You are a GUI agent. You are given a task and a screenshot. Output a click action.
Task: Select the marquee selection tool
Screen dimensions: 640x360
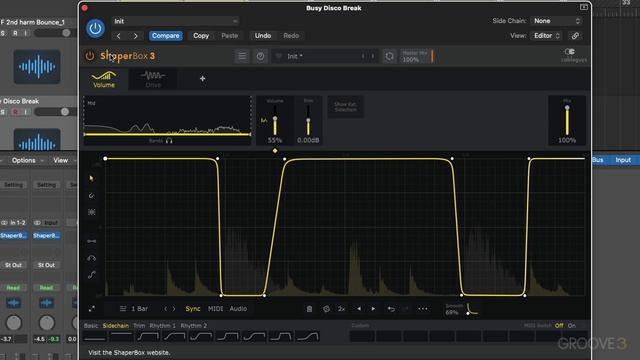(91, 212)
